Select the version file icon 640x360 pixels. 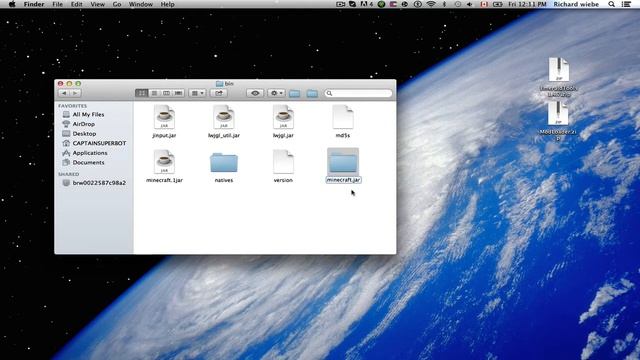[283, 162]
